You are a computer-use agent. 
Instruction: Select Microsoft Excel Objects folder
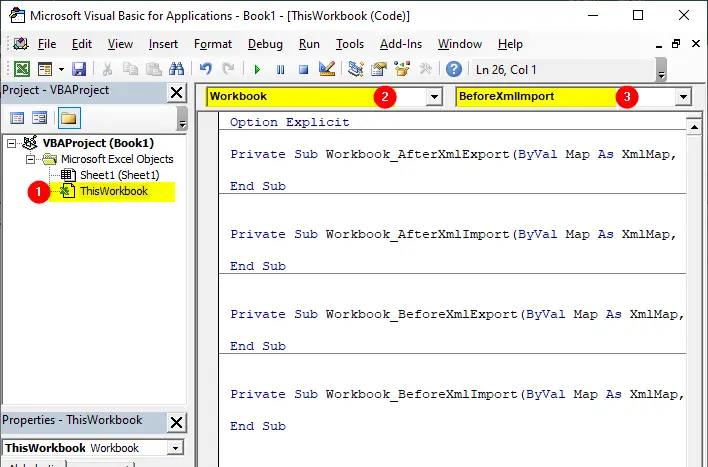click(x=117, y=159)
